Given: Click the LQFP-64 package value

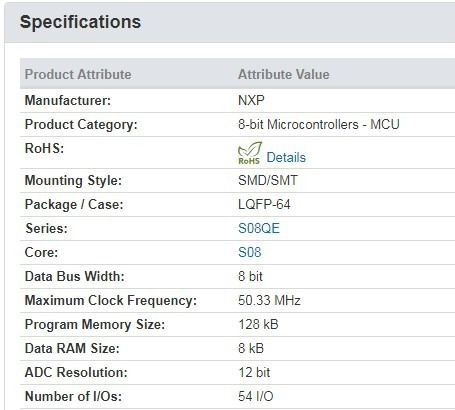Looking at the screenshot, I should pos(264,204).
